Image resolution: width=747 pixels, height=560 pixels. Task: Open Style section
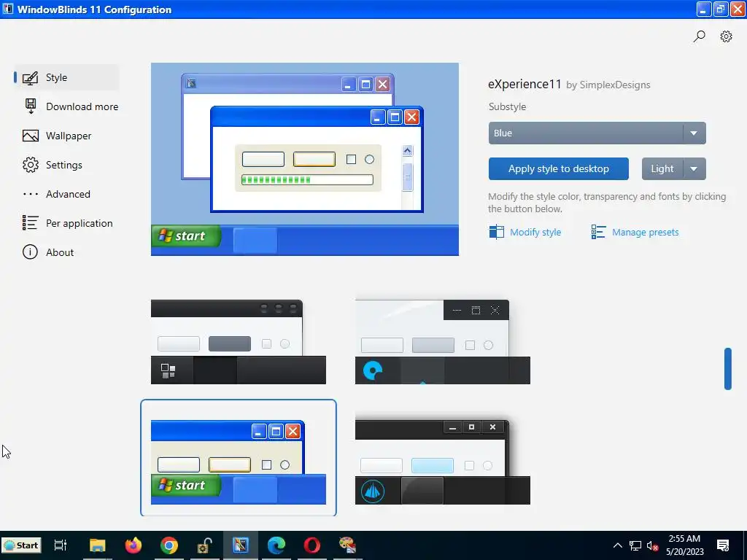[x=66, y=77]
